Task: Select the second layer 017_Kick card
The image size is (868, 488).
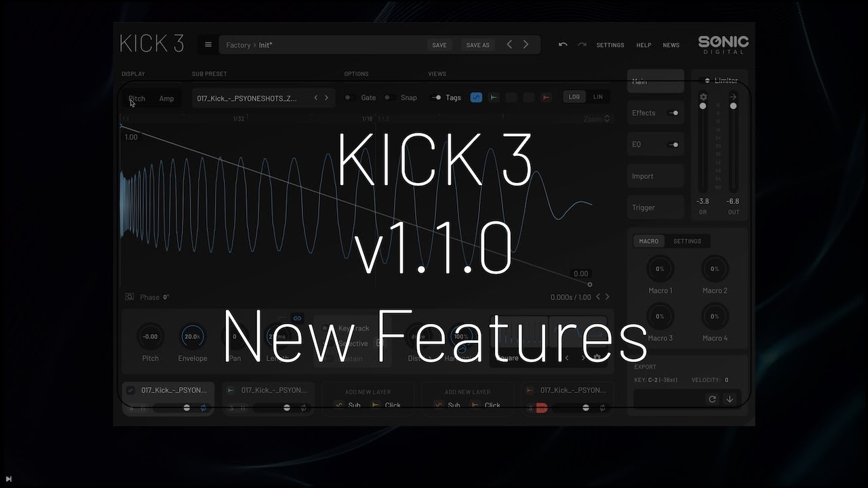Action: click(268, 398)
